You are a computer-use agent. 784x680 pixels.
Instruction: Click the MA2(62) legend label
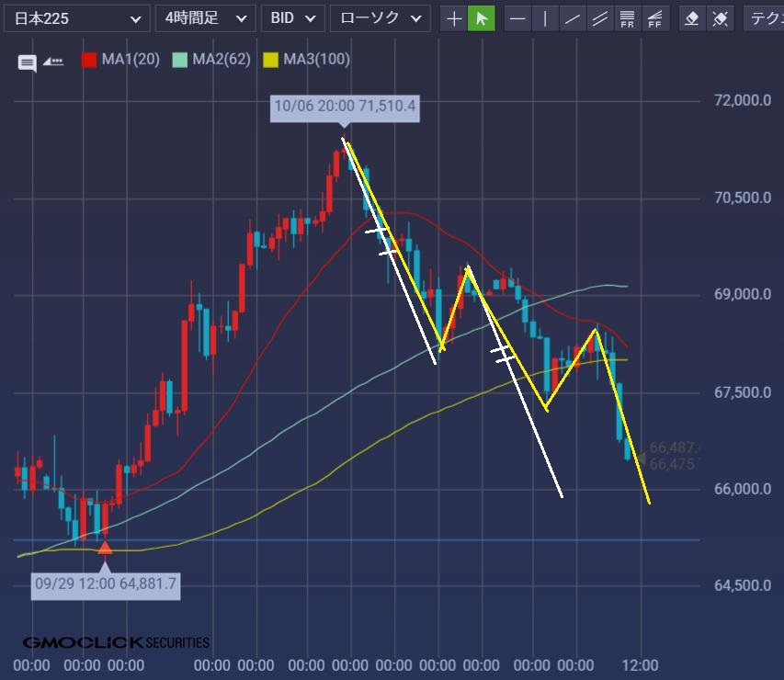pos(222,60)
